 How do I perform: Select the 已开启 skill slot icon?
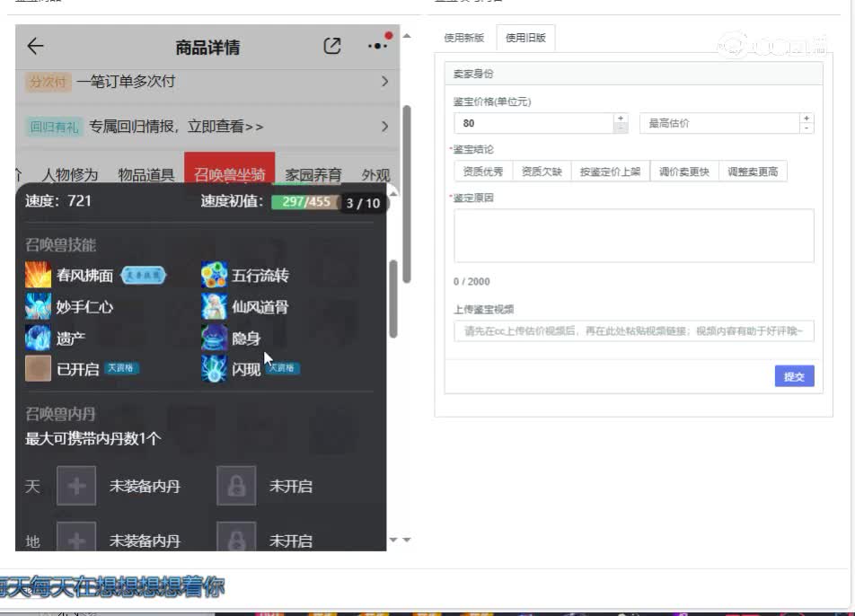pyautogui.click(x=38, y=369)
